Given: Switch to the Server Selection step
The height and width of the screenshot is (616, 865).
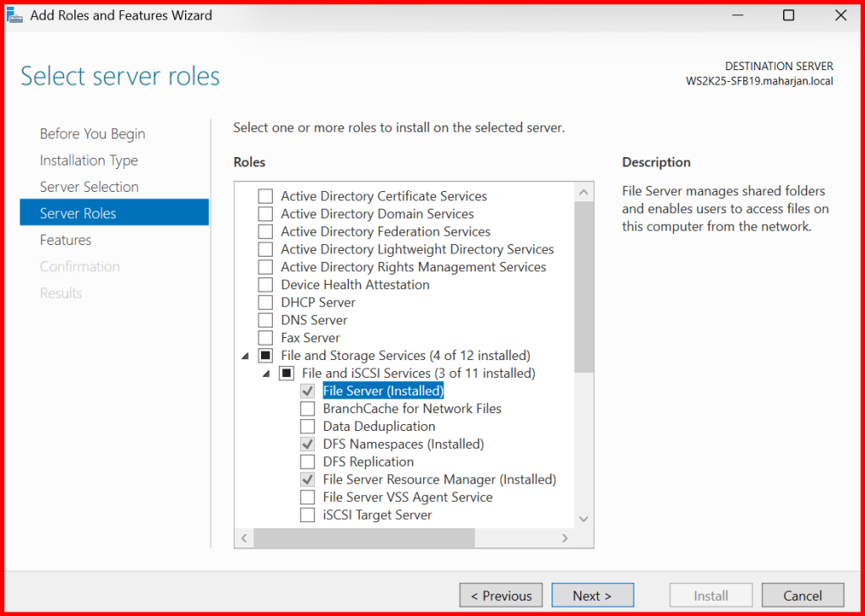Looking at the screenshot, I should click(89, 187).
